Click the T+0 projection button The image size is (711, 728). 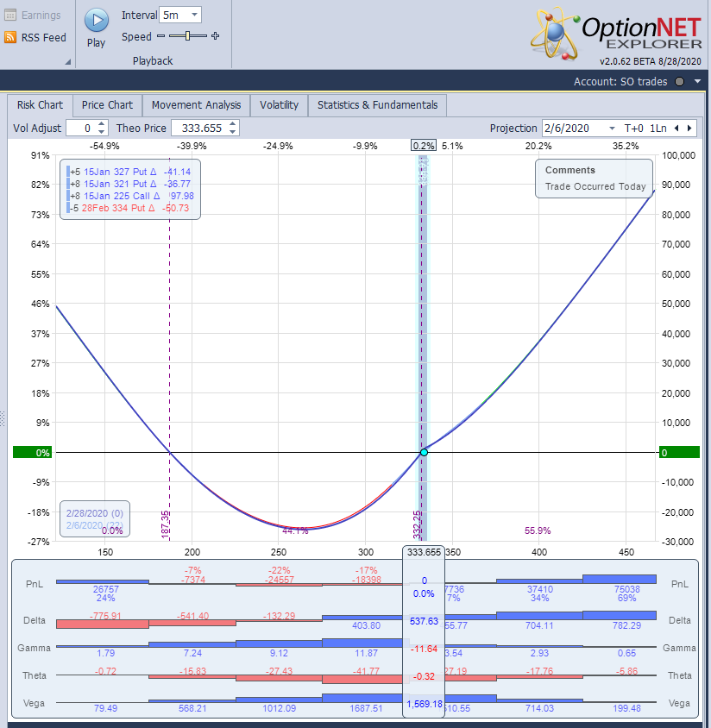tap(633, 129)
